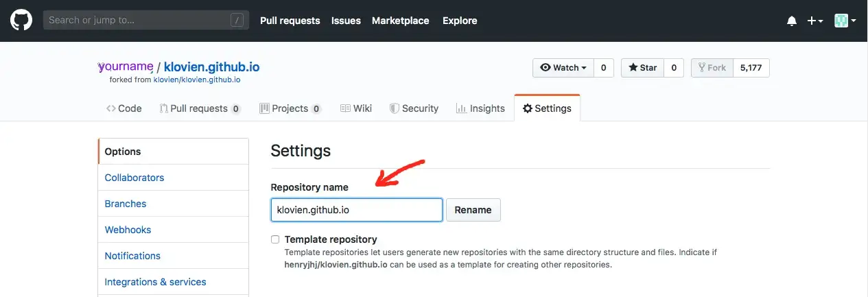Click the Template repository label
The image size is (868, 297).
[x=331, y=239]
